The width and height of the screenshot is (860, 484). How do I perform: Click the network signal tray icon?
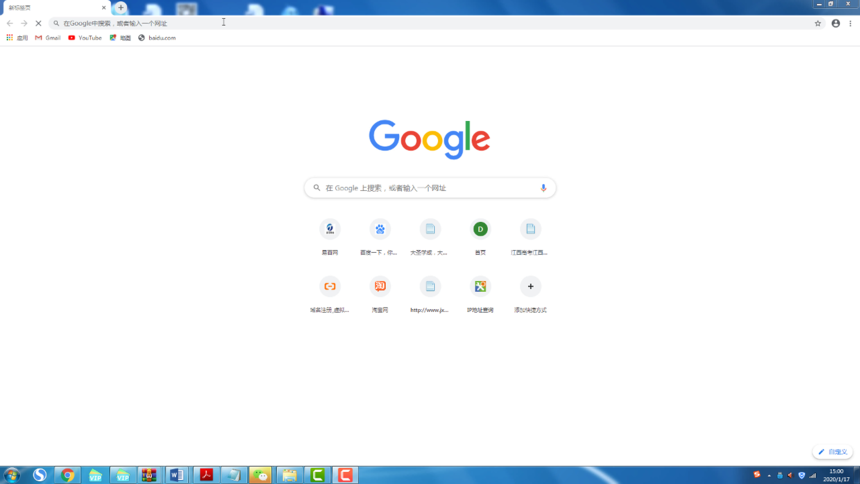[x=813, y=475]
